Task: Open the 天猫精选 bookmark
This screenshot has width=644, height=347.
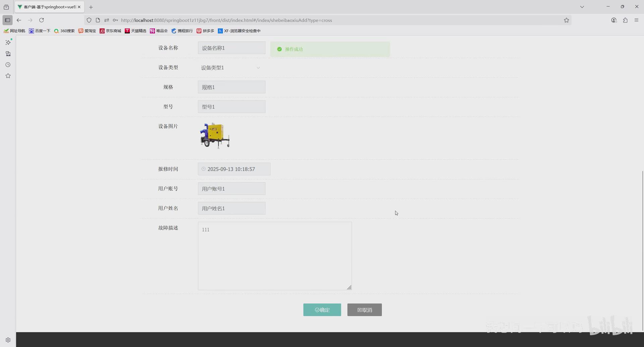Action: click(136, 31)
